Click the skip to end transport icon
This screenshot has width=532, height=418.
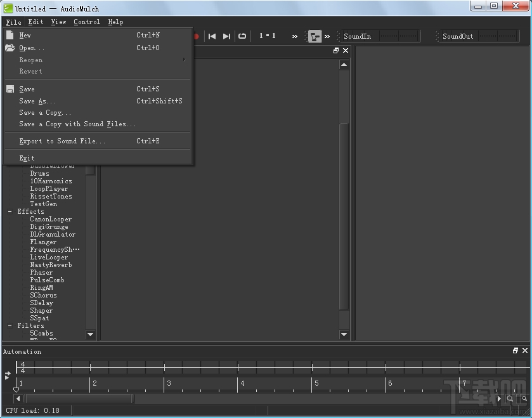click(226, 36)
